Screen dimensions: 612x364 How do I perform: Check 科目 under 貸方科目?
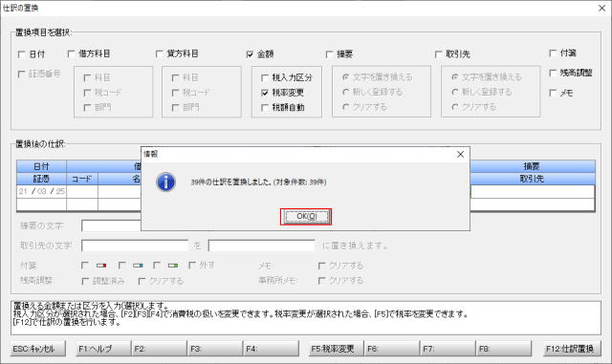click(x=176, y=78)
